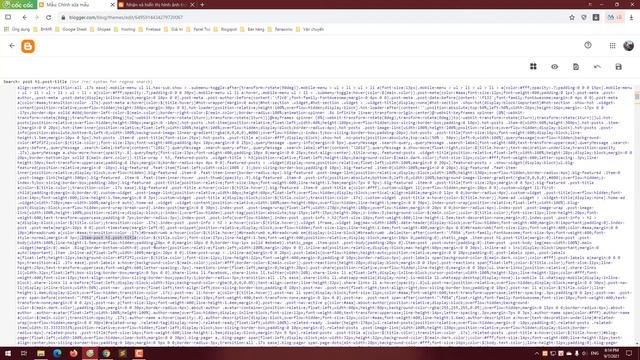Switch the ENG input language indicator
The height and width of the screenshot is (360, 640).
594,353
